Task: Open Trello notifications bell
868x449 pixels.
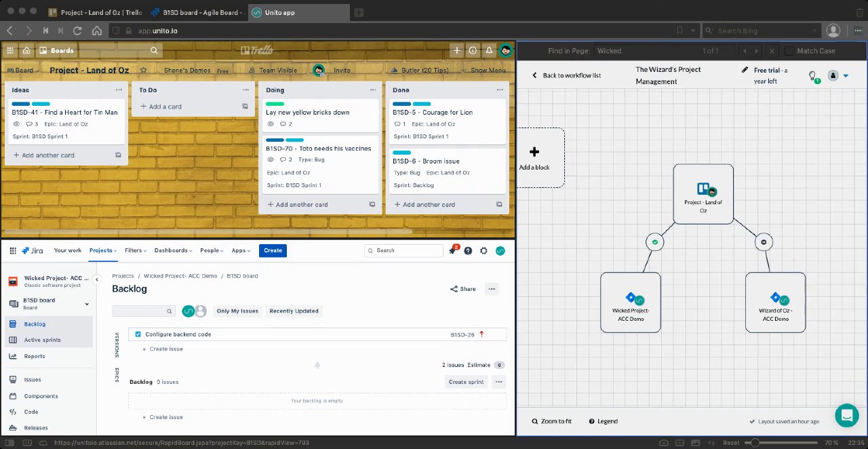Action: pos(489,50)
